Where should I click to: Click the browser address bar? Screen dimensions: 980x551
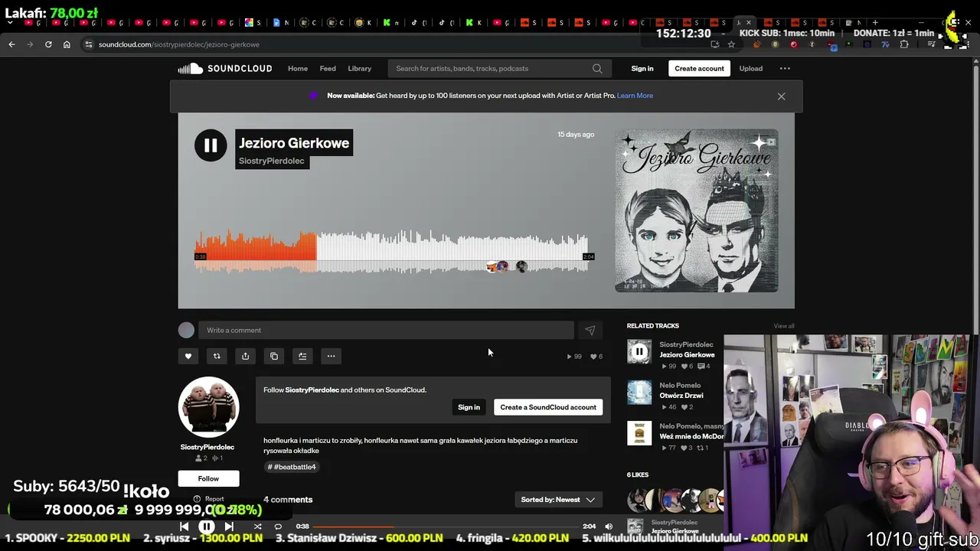tap(398, 44)
